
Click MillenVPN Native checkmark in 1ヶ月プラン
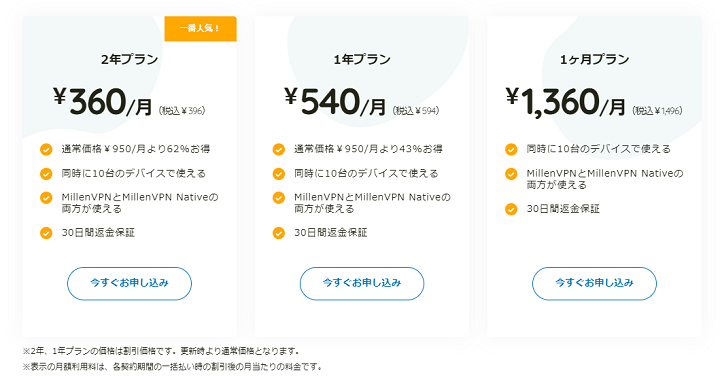[511, 174]
